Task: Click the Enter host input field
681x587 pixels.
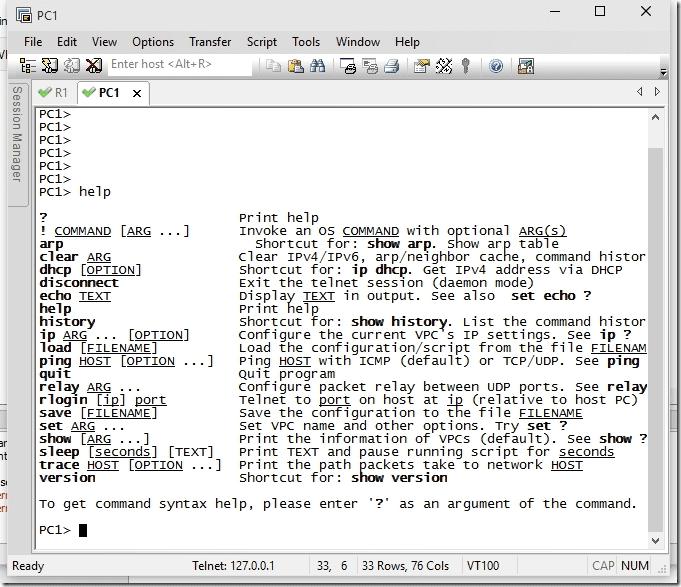Action: pos(180,64)
